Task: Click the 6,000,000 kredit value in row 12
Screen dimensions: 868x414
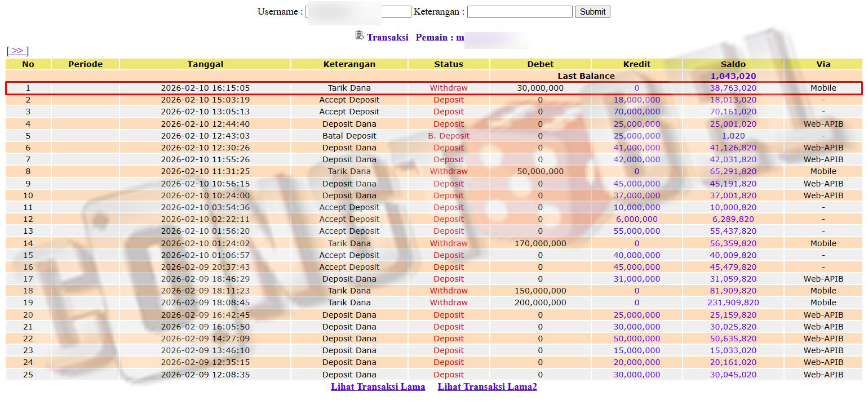Action: 636,219
